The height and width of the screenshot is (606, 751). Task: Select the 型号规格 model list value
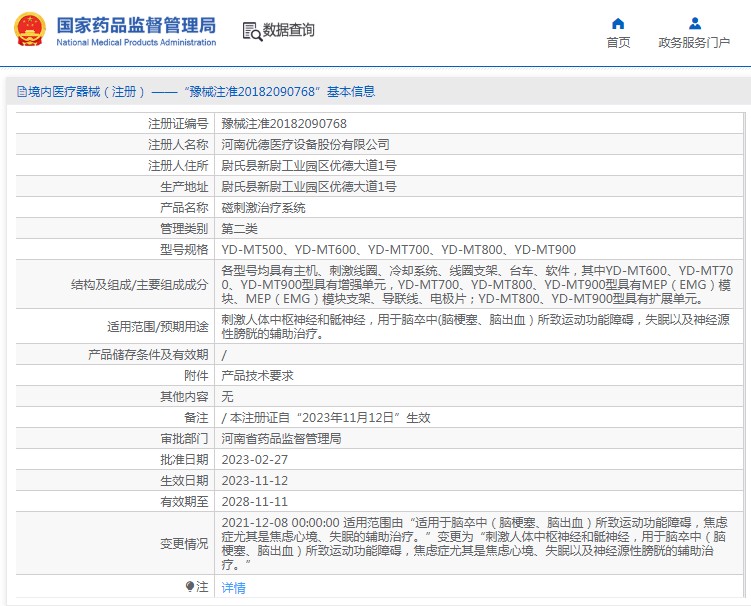398,250
